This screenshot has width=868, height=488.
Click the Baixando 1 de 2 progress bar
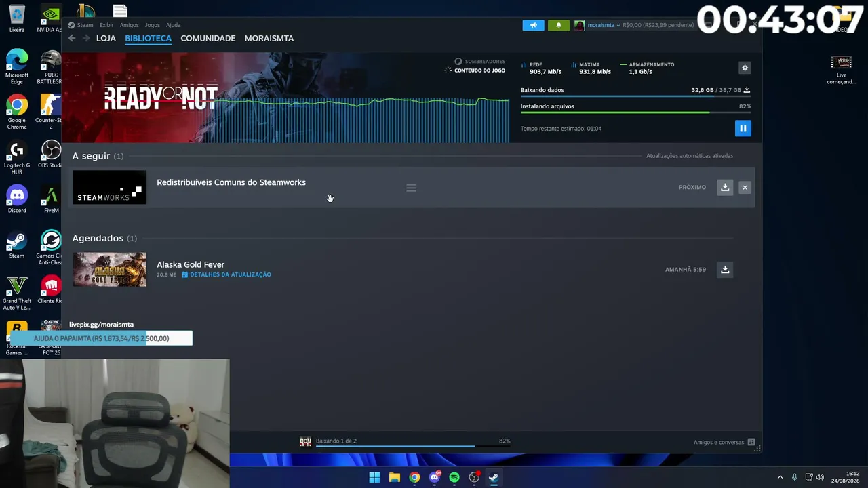pos(413,445)
